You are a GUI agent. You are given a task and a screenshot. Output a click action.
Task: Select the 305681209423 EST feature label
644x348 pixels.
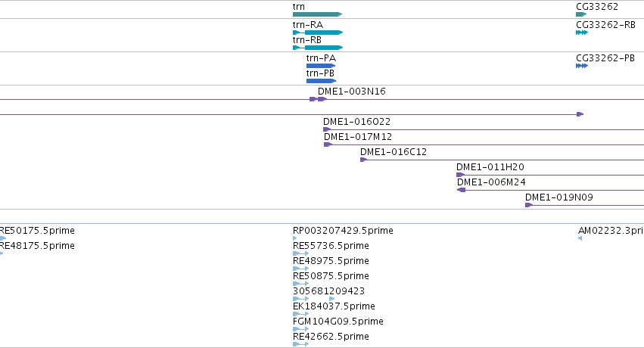point(328,291)
